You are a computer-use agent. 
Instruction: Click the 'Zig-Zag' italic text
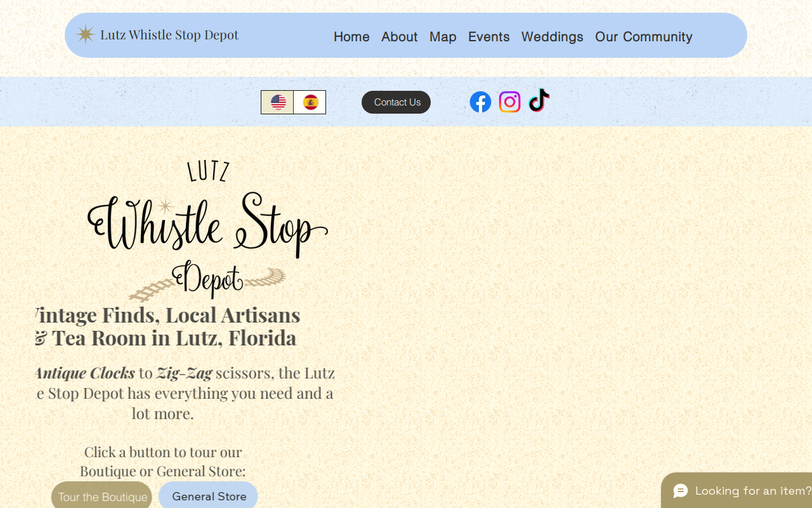184,373
